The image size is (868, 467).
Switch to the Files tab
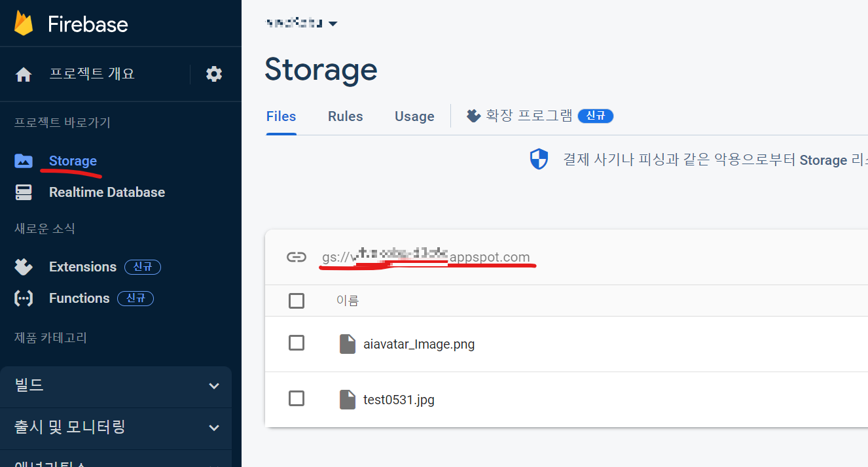tap(281, 116)
